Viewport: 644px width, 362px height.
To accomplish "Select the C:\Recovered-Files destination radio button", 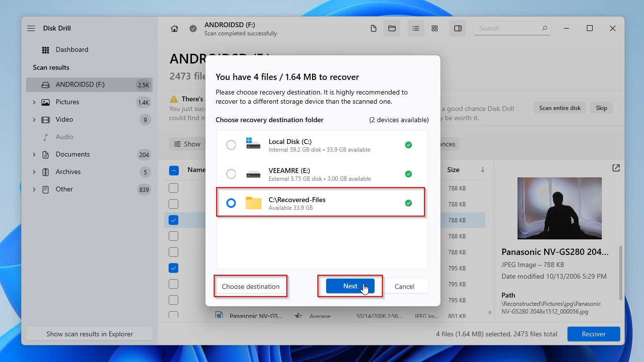I will tap(231, 204).
